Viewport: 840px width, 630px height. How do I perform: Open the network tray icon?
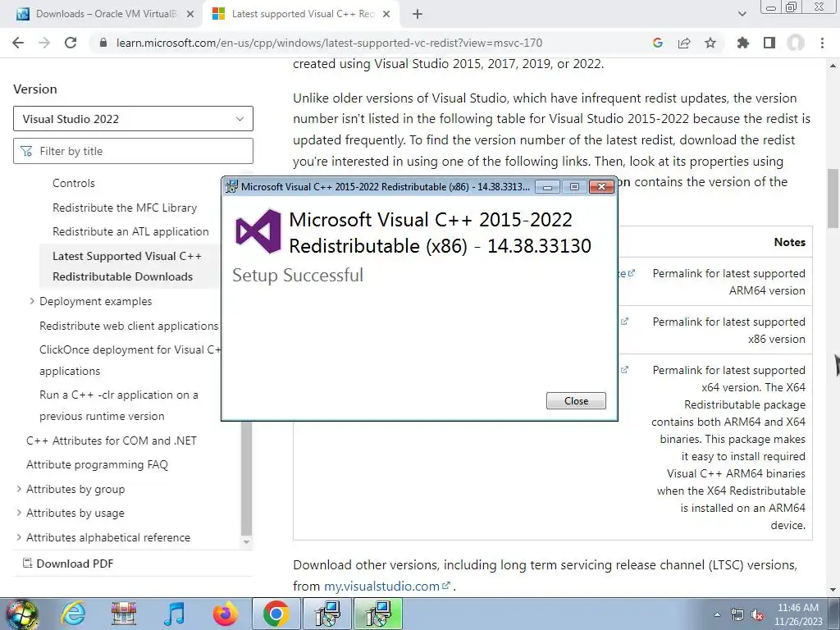click(x=737, y=614)
